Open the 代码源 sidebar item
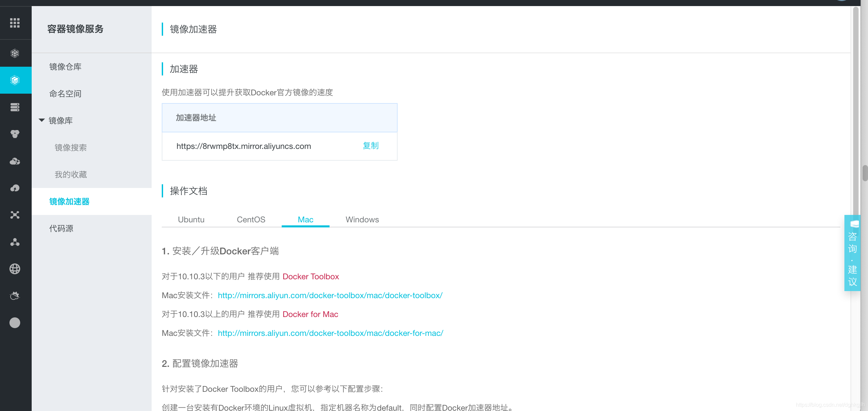868x411 pixels. click(61, 228)
